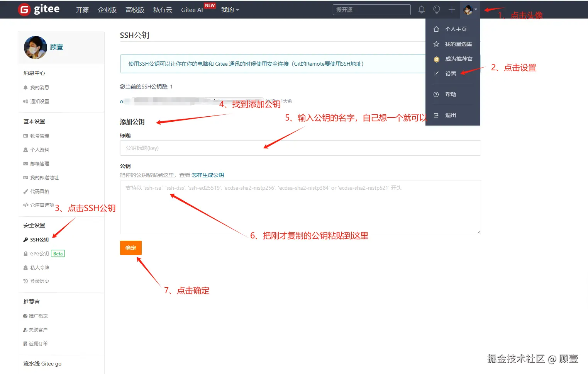Click the hexagon badge icon beside 成为推荐官
The width and height of the screenshot is (588, 374).
(436, 59)
